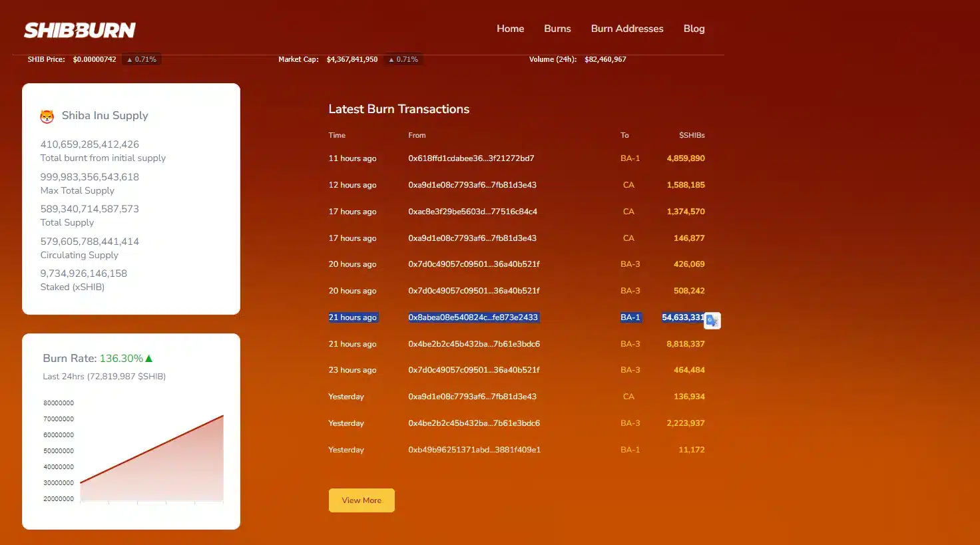Click the burn rate area chart
Screen dimensions: 980x545
click(x=152, y=458)
